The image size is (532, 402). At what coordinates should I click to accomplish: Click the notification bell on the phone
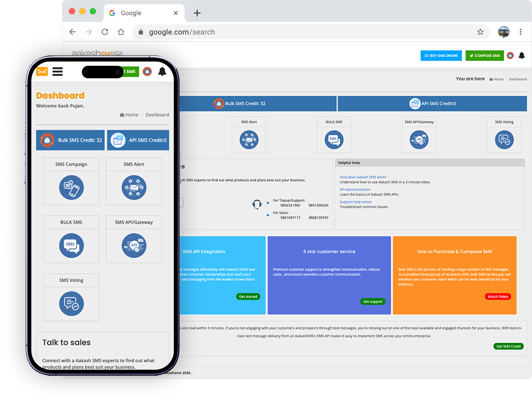[x=162, y=72]
